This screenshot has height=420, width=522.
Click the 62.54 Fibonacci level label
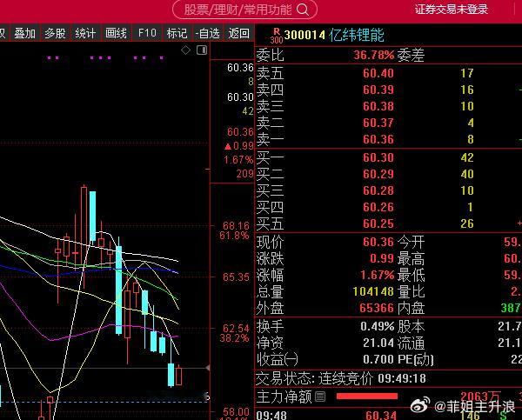tap(236, 329)
